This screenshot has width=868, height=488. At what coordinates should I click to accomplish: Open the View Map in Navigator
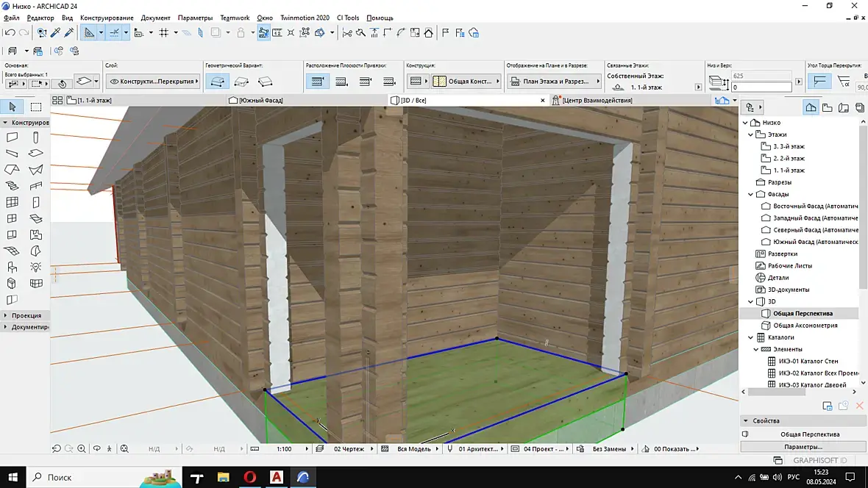(x=827, y=108)
